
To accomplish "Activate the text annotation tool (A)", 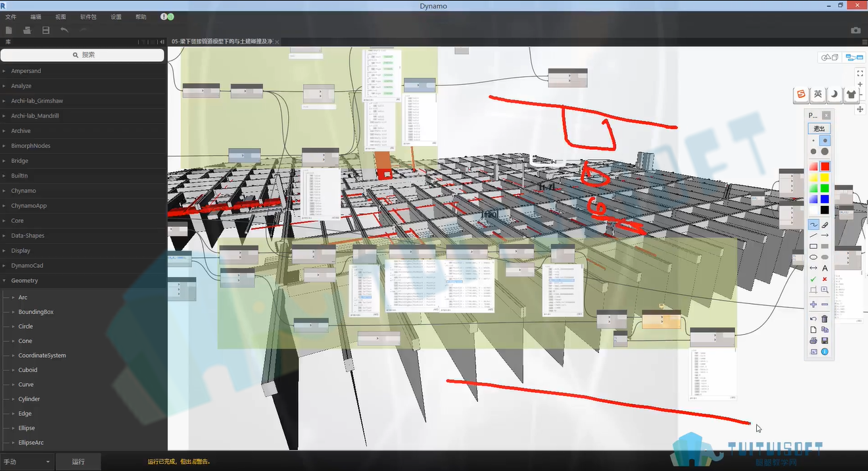I will [x=825, y=268].
